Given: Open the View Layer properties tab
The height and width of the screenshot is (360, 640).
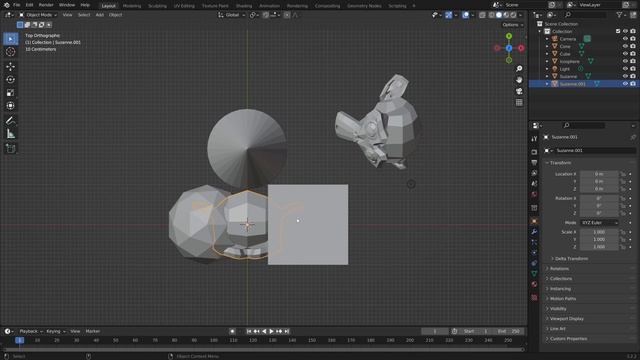Looking at the screenshot, I should (534, 173).
